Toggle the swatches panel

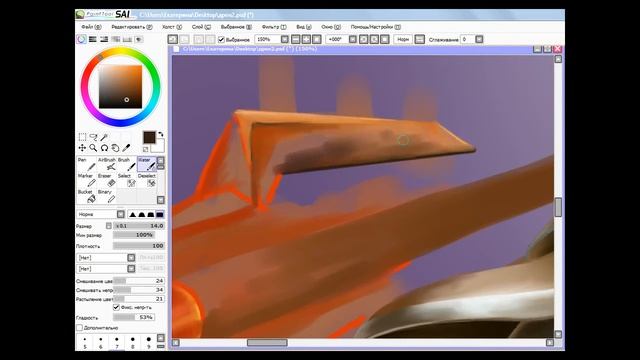click(127, 39)
